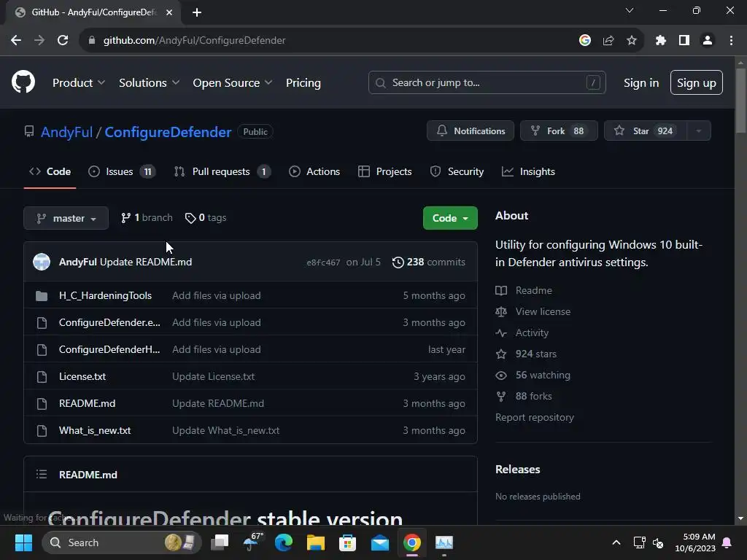Bookmark this page with star icon

pos(632,41)
